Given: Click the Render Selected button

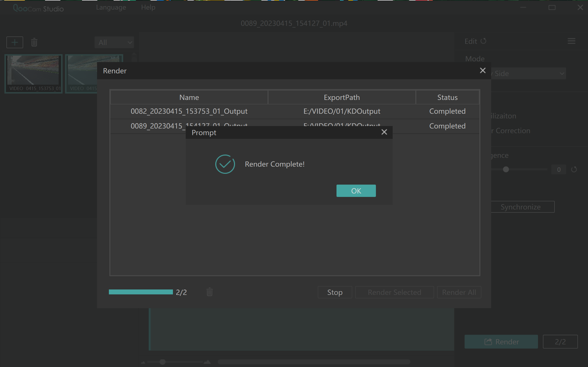Looking at the screenshot, I should click(394, 292).
